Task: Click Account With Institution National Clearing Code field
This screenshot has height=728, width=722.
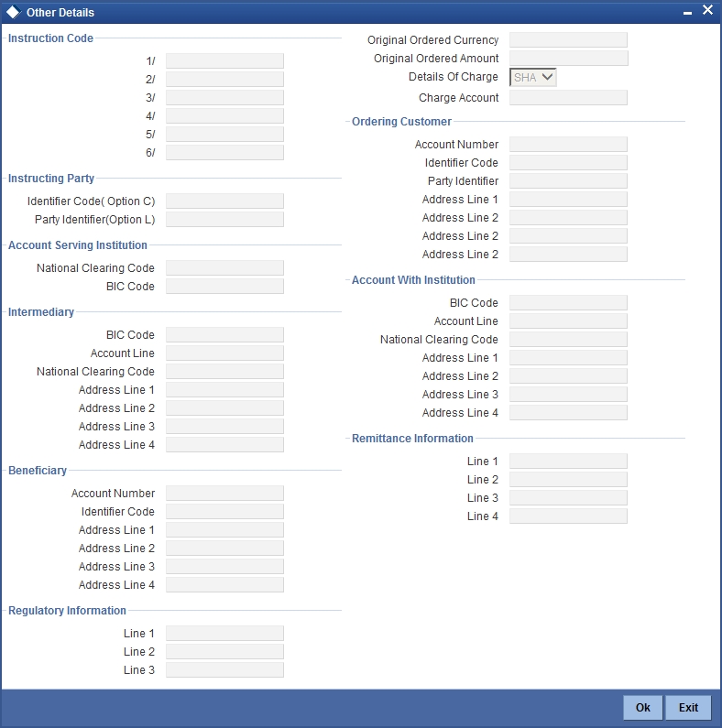Action: (x=568, y=340)
